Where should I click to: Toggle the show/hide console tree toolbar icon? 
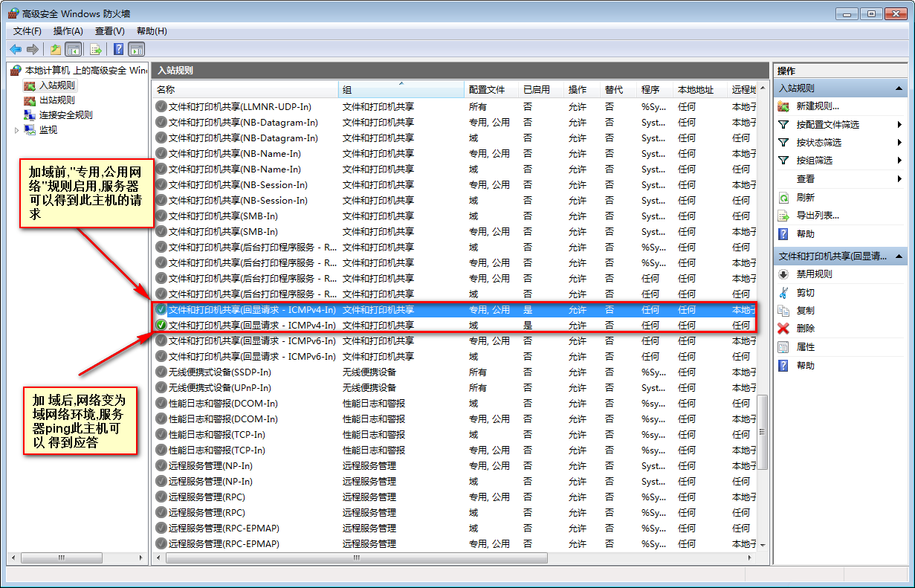click(73, 50)
